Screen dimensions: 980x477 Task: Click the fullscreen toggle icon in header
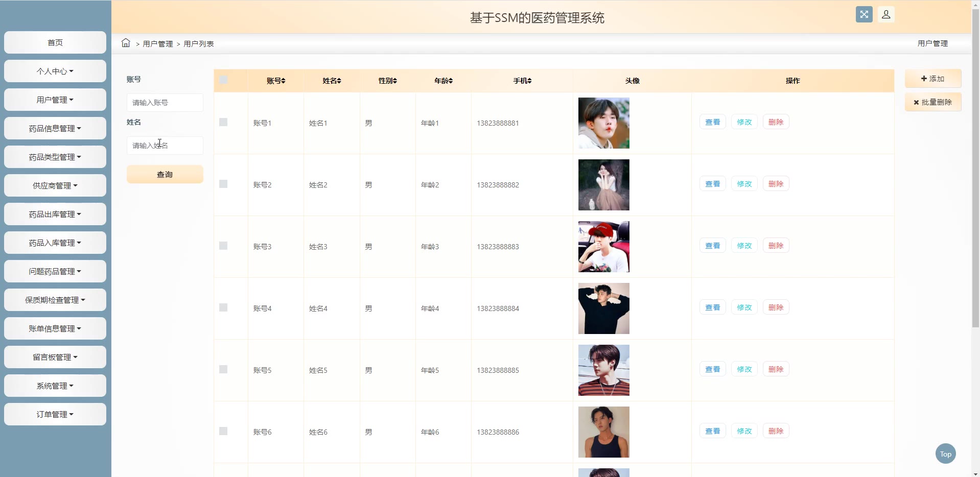[x=864, y=14]
